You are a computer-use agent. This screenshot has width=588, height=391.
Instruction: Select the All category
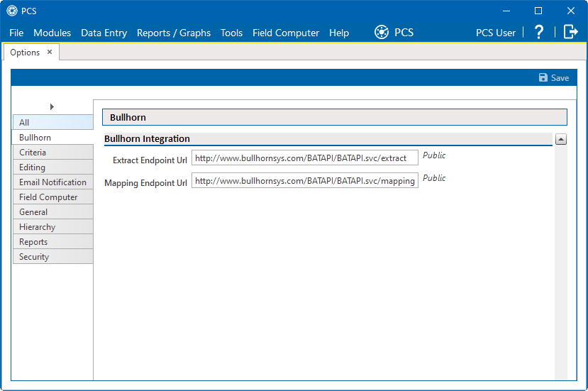53,122
